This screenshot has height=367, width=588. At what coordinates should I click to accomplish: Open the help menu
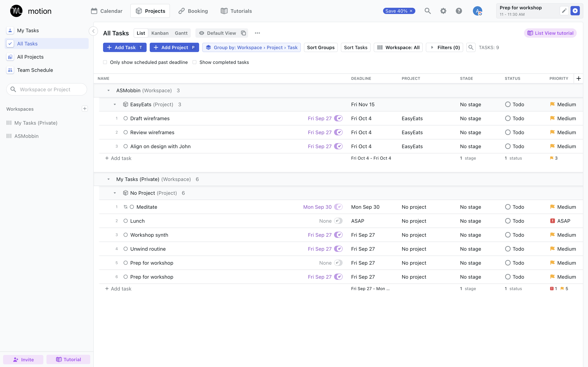[x=459, y=11]
